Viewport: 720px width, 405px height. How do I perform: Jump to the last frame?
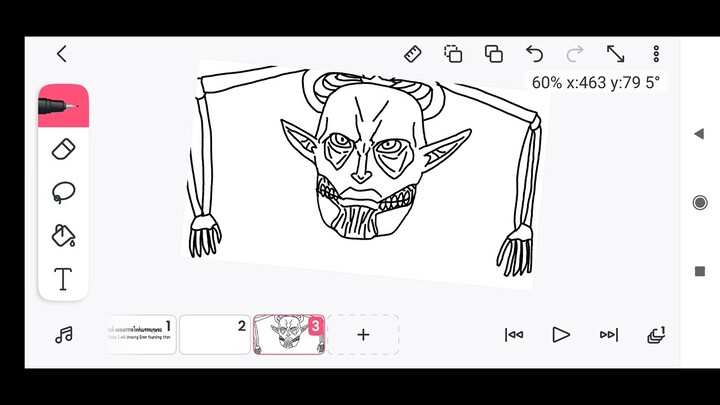tap(609, 335)
